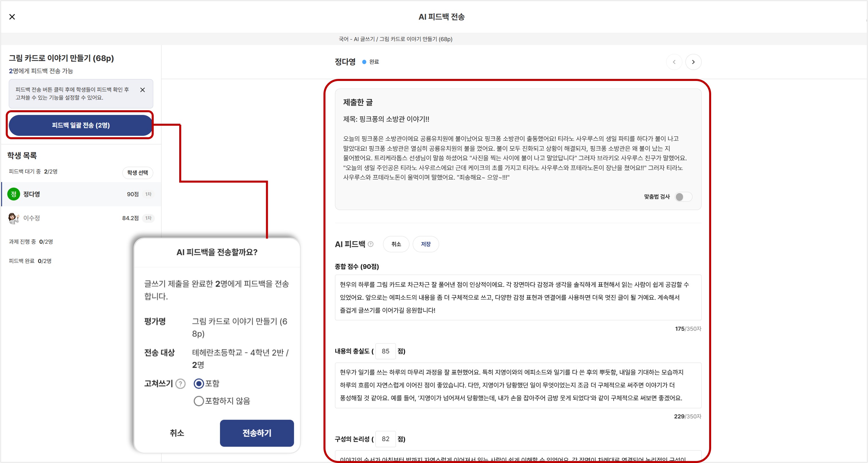Close the AI 피드백 전송 page
This screenshot has height=463, width=868.
point(12,17)
